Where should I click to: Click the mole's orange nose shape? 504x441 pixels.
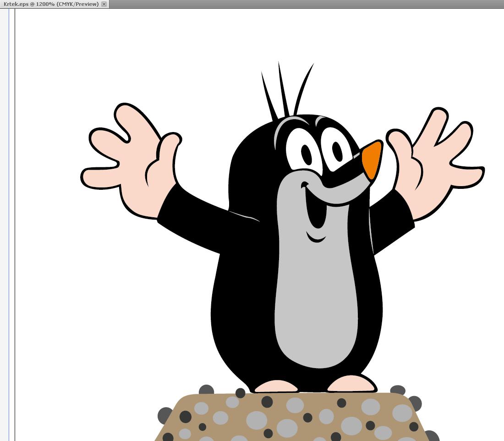tap(373, 160)
